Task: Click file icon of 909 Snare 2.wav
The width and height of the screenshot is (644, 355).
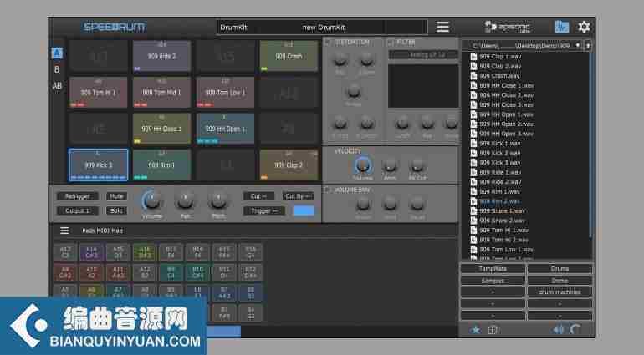Action: pos(473,221)
